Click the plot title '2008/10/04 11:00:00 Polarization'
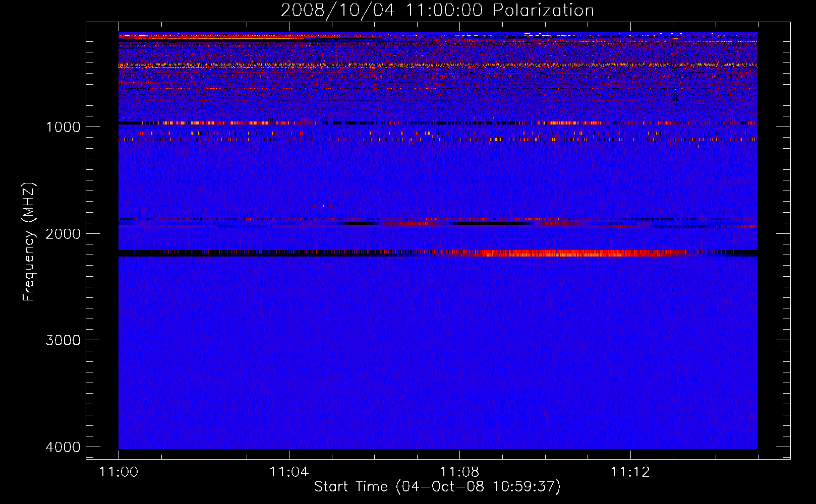The width and height of the screenshot is (816, 504). coord(437,11)
